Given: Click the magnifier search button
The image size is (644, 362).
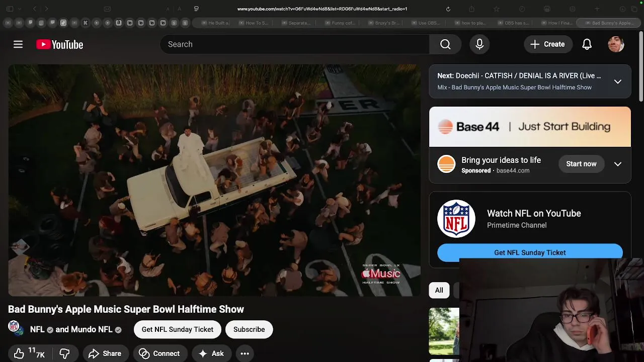Looking at the screenshot, I should (x=445, y=44).
